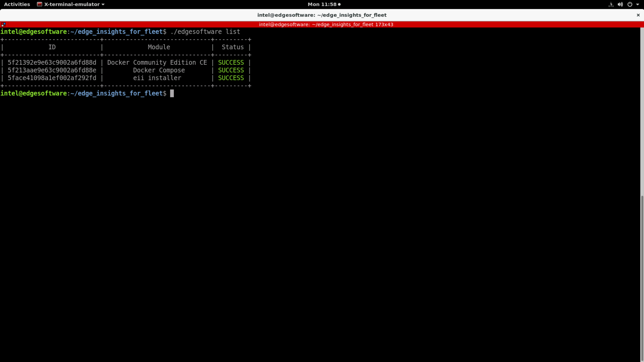Click the 'Status' column header

pyautogui.click(x=233, y=47)
